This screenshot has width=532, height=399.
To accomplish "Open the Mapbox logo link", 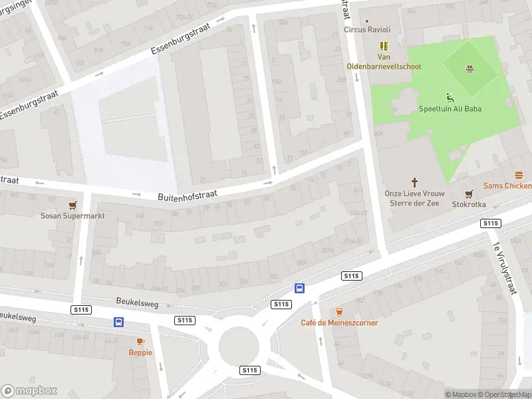I will [x=29, y=390].
